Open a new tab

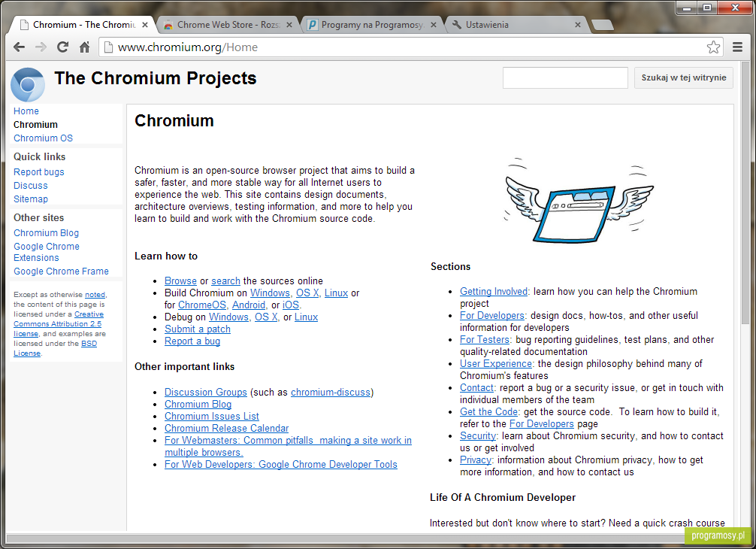click(602, 25)
